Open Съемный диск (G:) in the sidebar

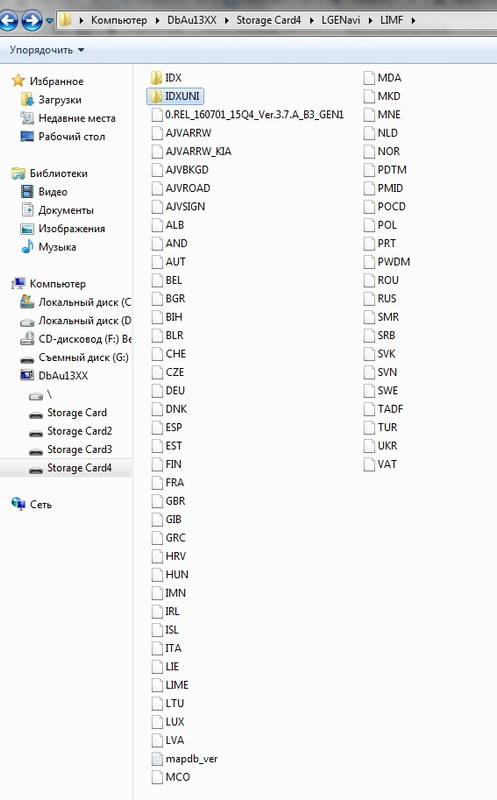84,357
